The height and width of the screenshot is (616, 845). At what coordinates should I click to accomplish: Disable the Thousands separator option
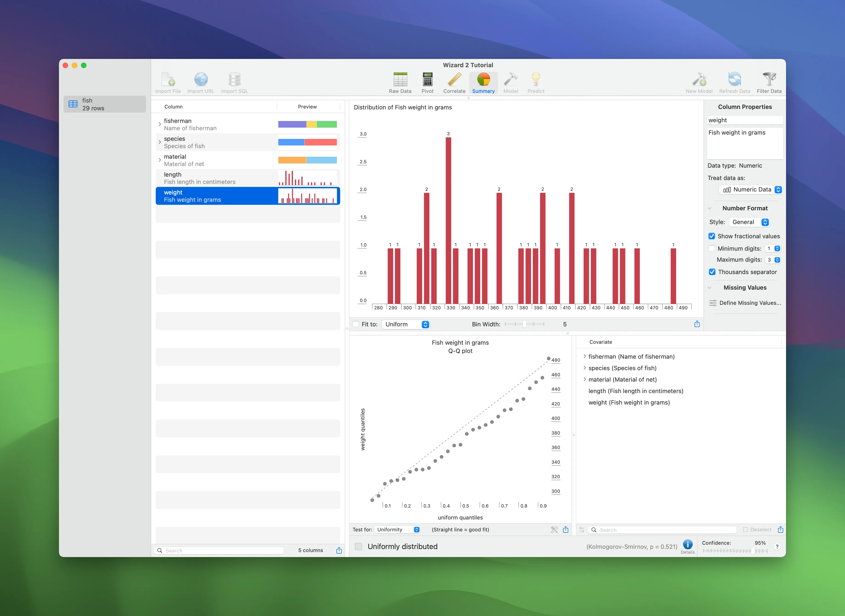(712, 272)
